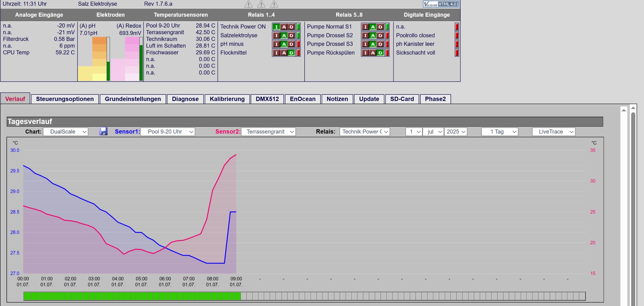Save chart data with the floppy disk icon
Image resolution: width=644 pixels, height=306 pixels.
103,131
